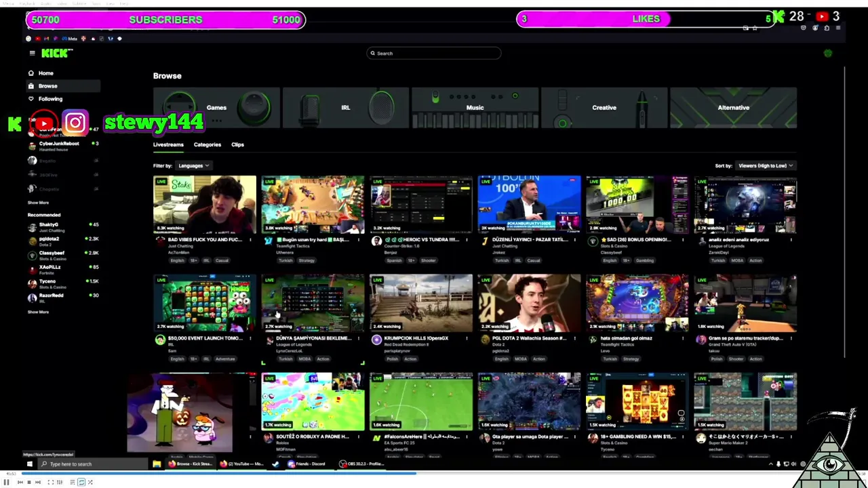Toggle fullscreen in the video player
Screen dimensions: 868x488
[50, 482]
